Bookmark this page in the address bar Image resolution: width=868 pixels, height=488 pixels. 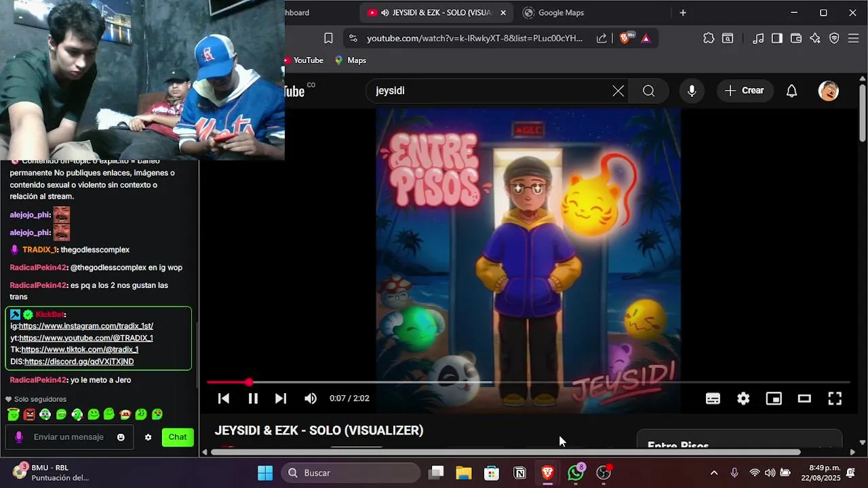point(328,39)
